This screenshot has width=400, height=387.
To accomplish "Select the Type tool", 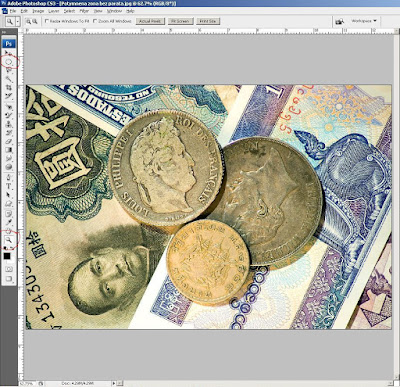I will point(9,186).
